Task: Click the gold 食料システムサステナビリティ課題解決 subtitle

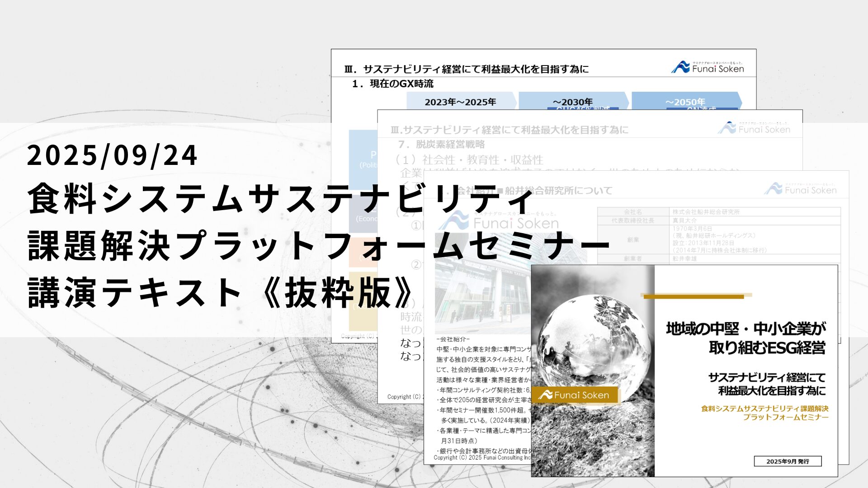Action: click(x=764, y=408)
